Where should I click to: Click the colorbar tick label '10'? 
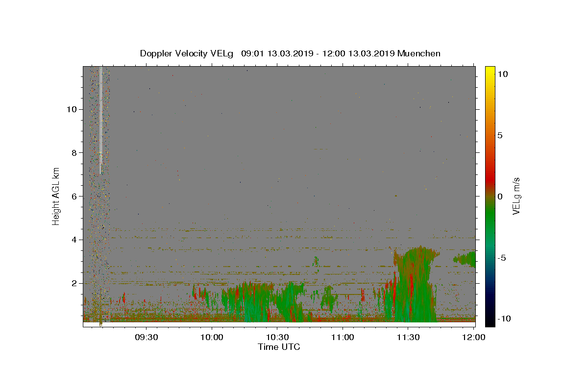pyautogui.click(x=502, y=73)
